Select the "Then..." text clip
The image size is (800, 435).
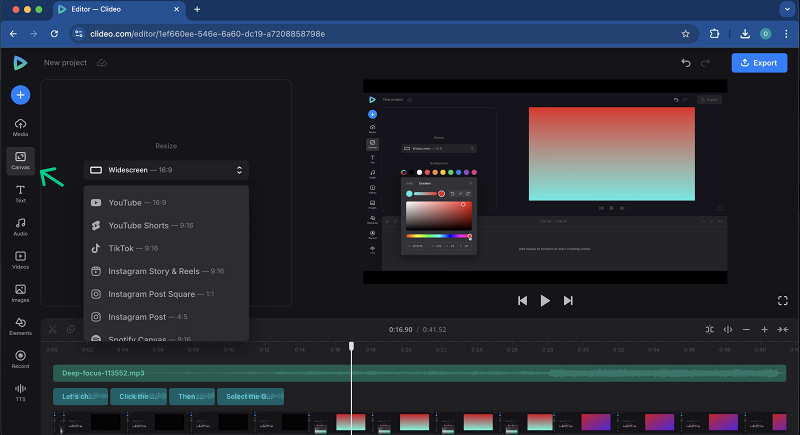point(192,396)
